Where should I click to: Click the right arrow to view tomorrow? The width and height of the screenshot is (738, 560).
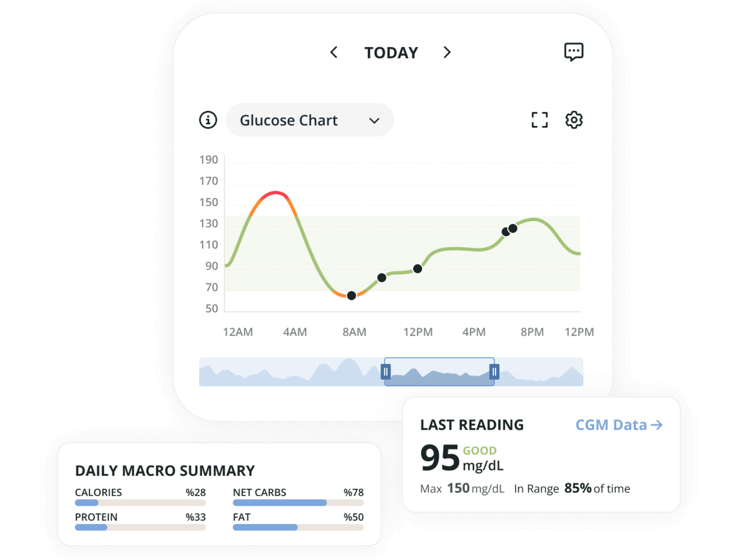pyautogui.click(x=447, y=52)
